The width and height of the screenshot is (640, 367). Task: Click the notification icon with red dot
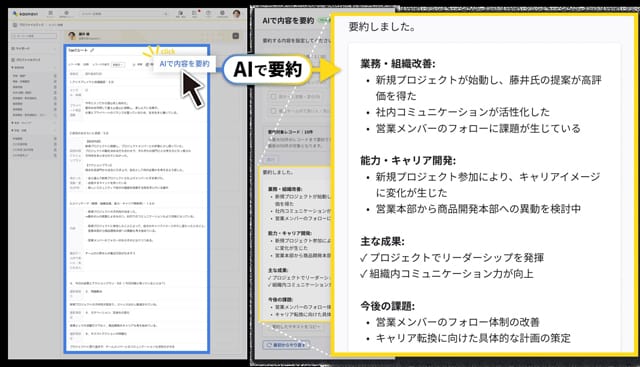click(x=195, y=13)
